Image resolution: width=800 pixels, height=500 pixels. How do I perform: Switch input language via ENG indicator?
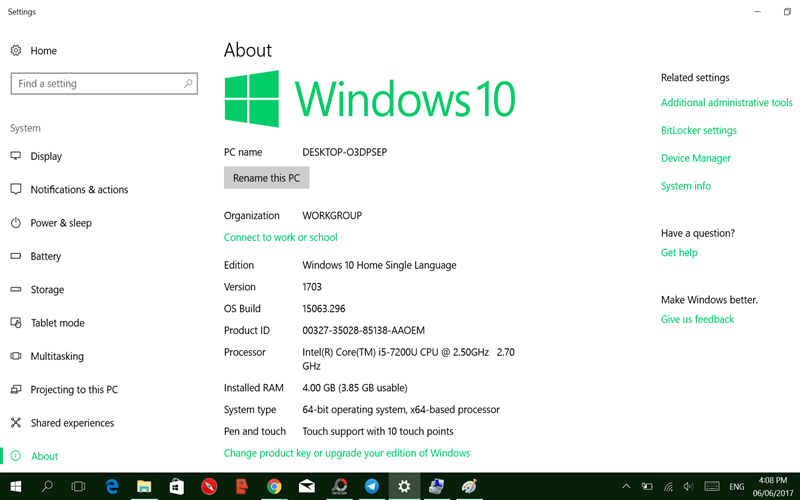tap(736, 487)
